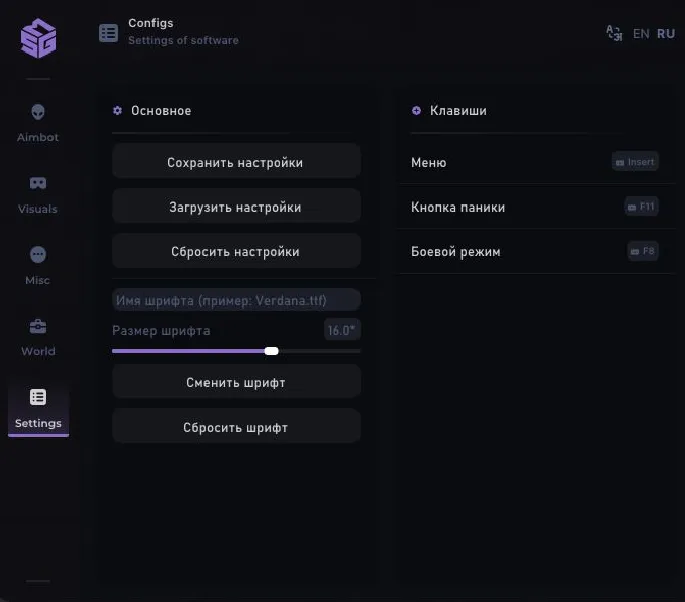
Task: Change the Кнопка паники F11 keybind
Action: [x=641, y=207]
